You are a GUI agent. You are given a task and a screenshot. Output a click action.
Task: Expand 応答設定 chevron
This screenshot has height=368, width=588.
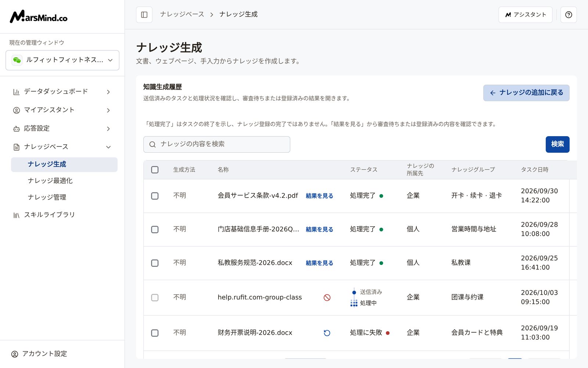point(108,128)
